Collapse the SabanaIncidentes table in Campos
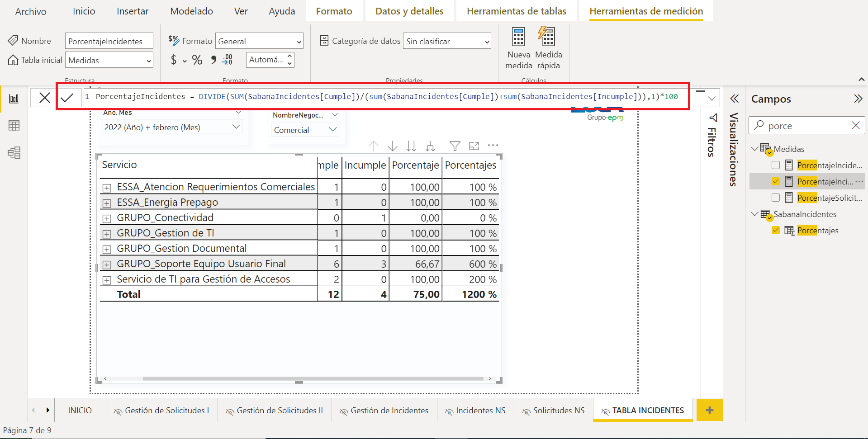Image resolution: width=868 pixels, height=439 pixels. point(754,214)
